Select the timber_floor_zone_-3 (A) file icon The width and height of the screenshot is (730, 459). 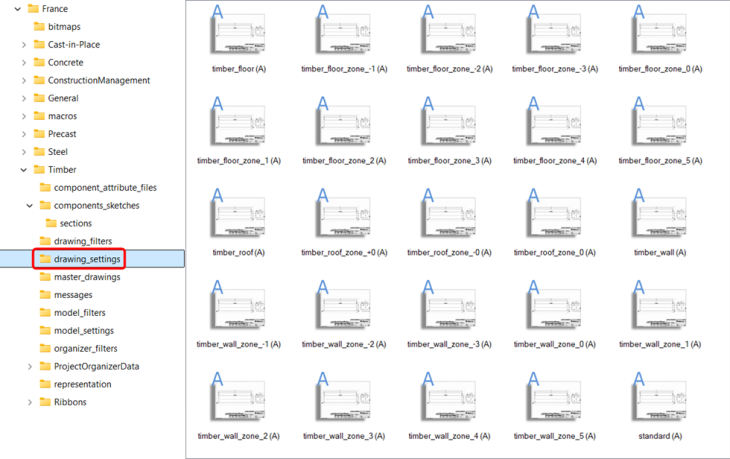point(554,30)
